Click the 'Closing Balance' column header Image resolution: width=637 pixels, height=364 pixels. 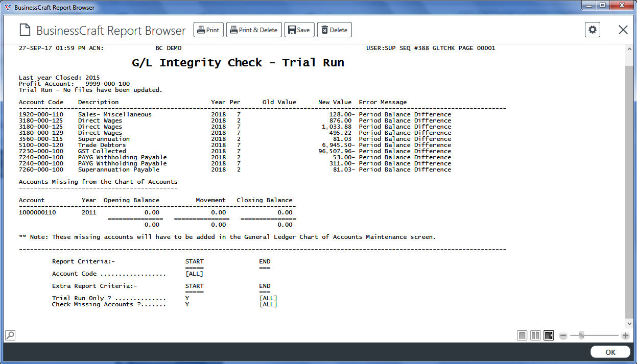click(265, 200)
